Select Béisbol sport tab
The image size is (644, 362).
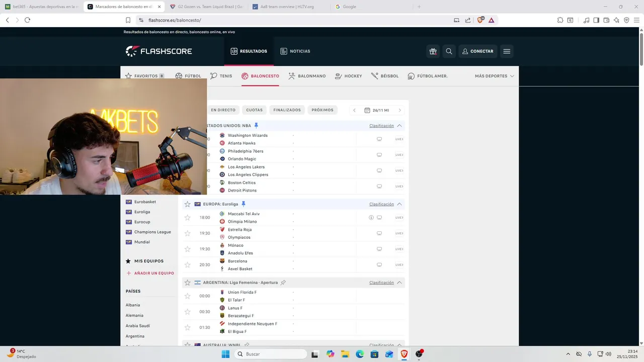[x=385, y=76]
